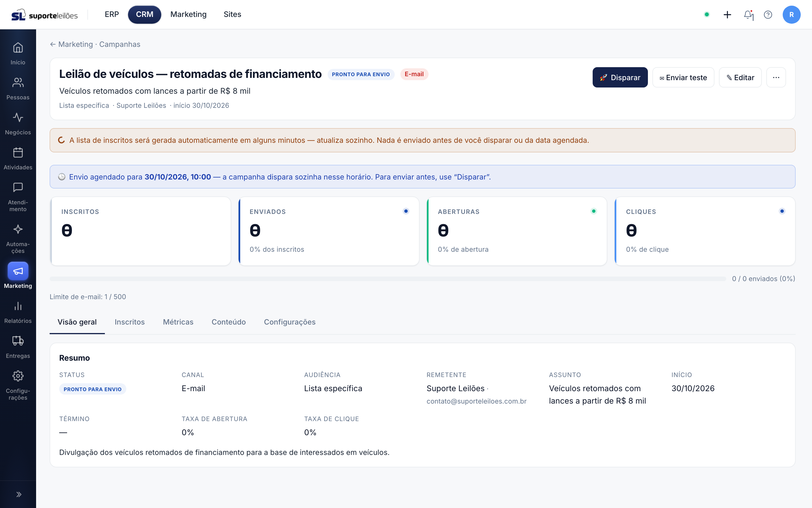Switch to the Inscritos tab
This screenshot has height=508, width=812.
[129, 322]
